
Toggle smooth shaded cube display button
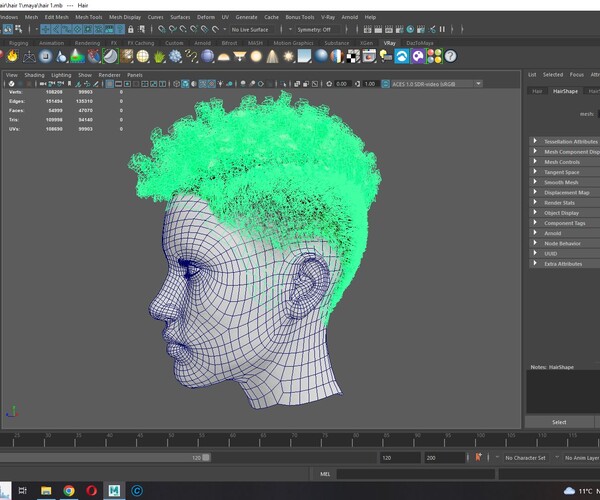tap(185, 84)
